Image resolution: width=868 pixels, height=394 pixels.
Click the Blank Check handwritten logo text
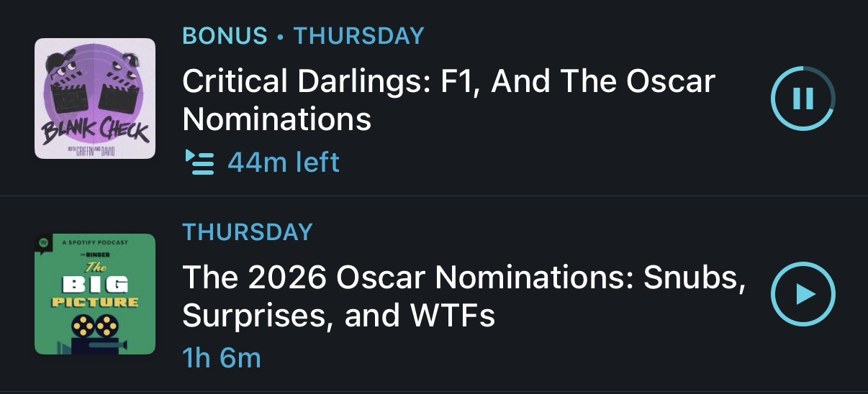pyautogui.click(x=95, y=132)
